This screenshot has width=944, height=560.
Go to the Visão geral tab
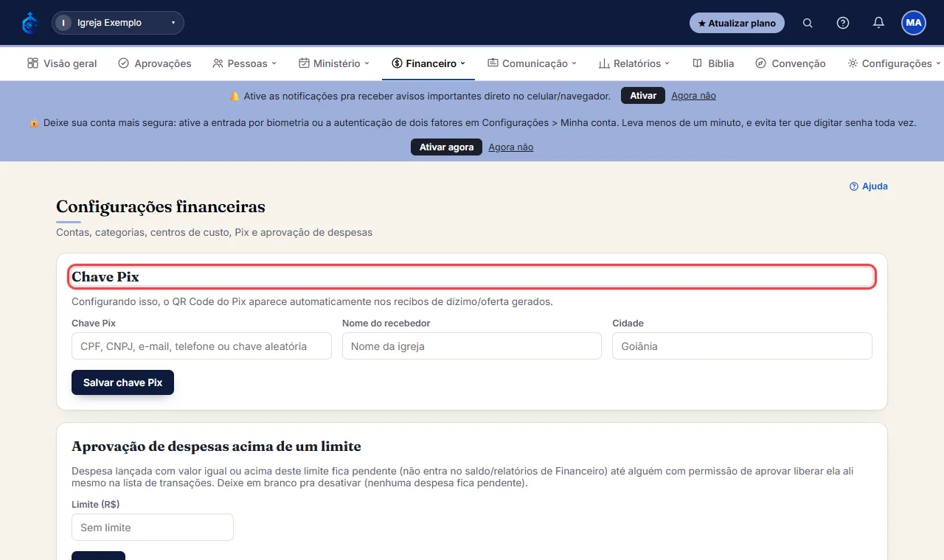click(x=62, y=63)
